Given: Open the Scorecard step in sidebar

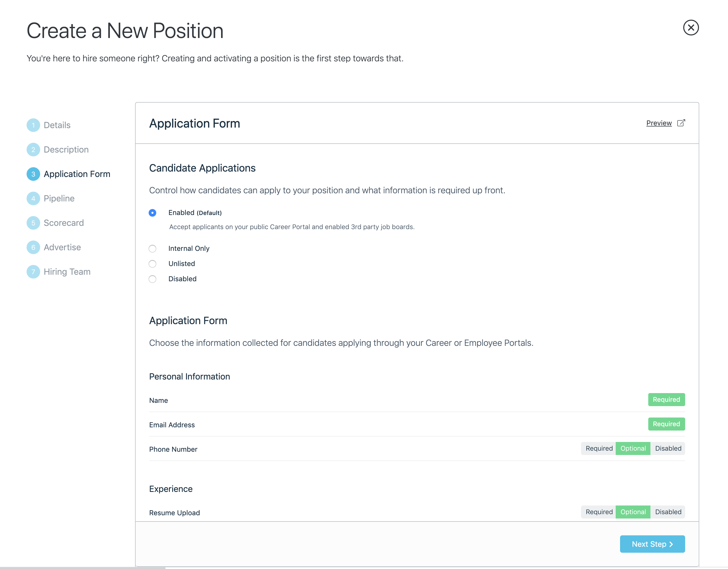Looking at the screenshot, I should click(x=64, y=223).
